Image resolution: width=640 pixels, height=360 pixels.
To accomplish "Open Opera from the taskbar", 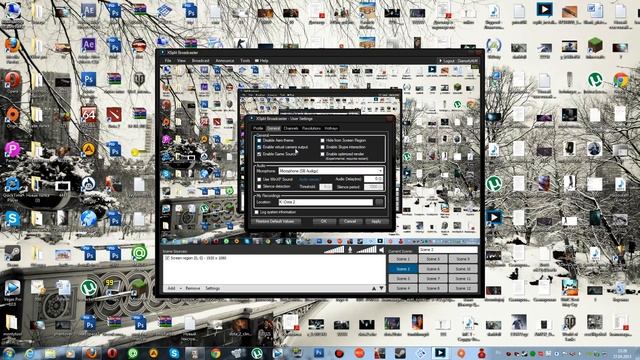I will pyautogui.click(x=112, y=353).
